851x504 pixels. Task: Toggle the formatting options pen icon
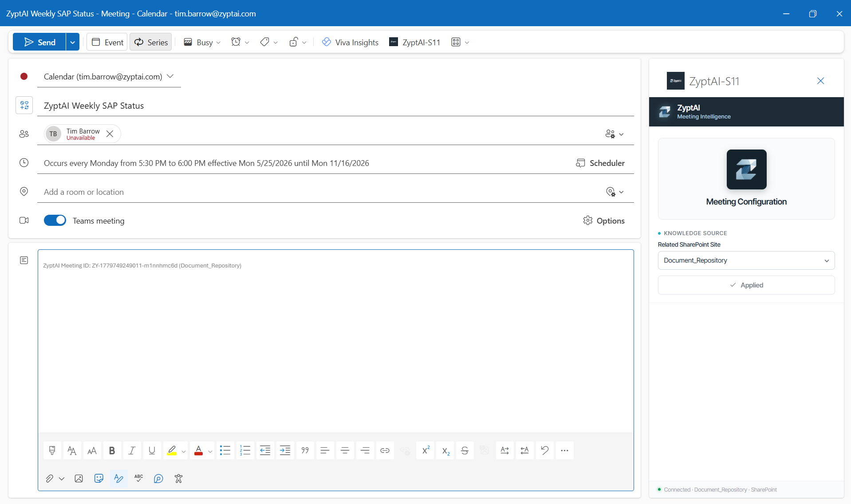[119, 479]
